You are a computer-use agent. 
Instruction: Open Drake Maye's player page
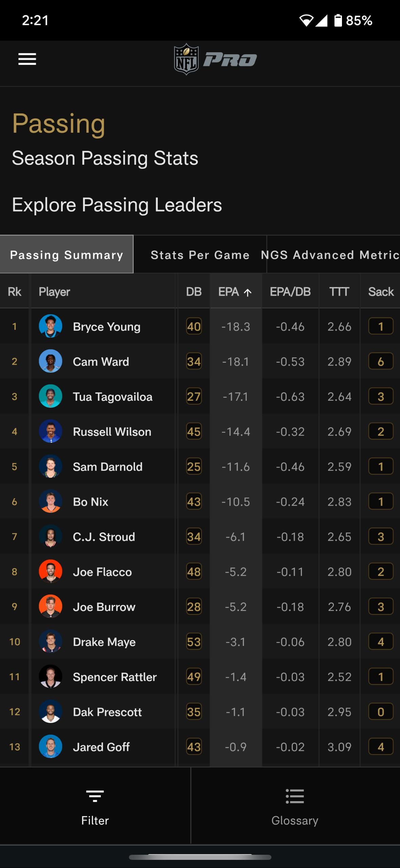[x=104, y=642]
